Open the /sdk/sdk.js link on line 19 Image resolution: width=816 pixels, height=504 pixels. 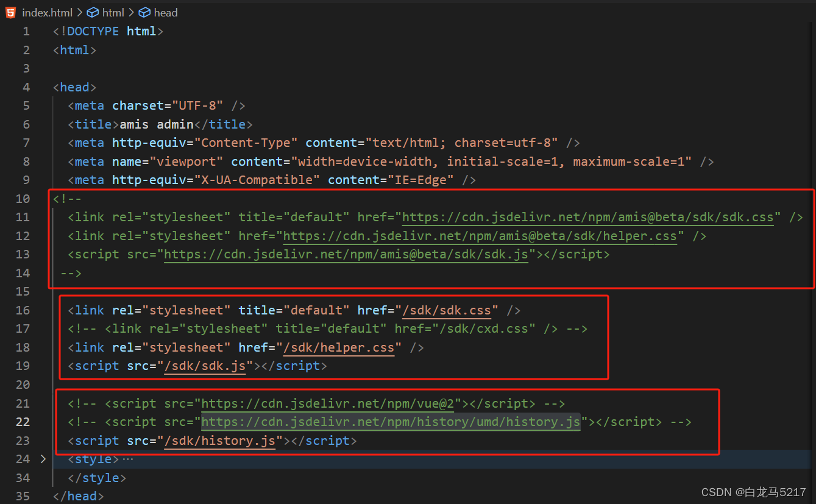205,366
